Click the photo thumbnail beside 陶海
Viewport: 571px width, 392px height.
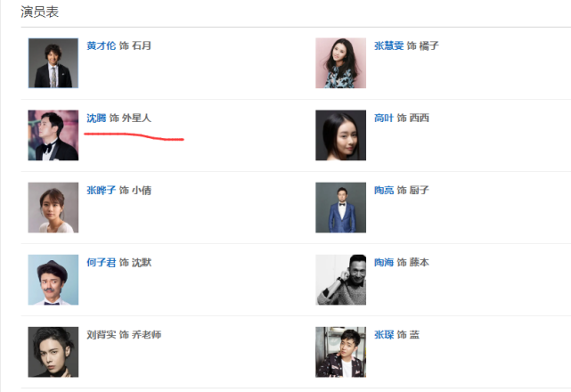(340, 280)
